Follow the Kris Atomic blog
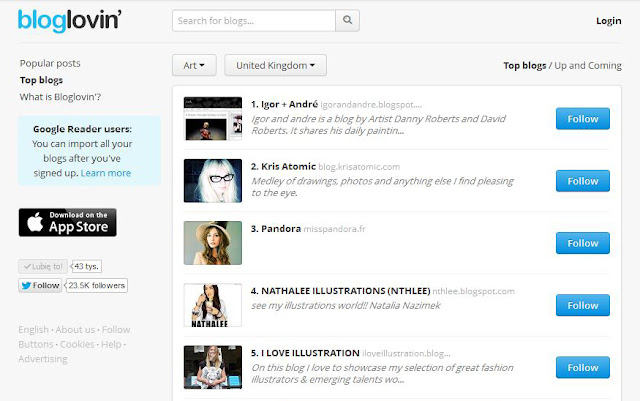 coord(582,181)
